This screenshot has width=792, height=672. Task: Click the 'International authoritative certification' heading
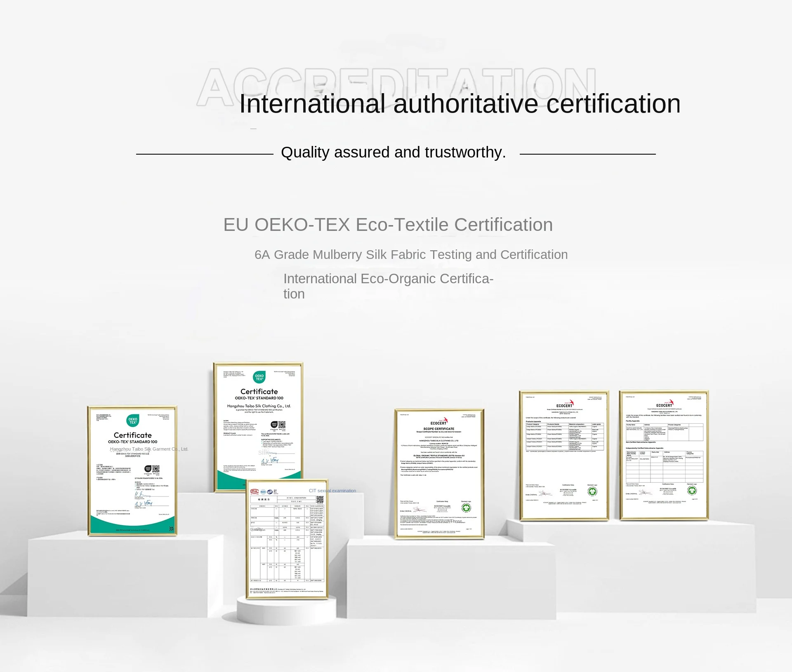[x=460, y=103]
